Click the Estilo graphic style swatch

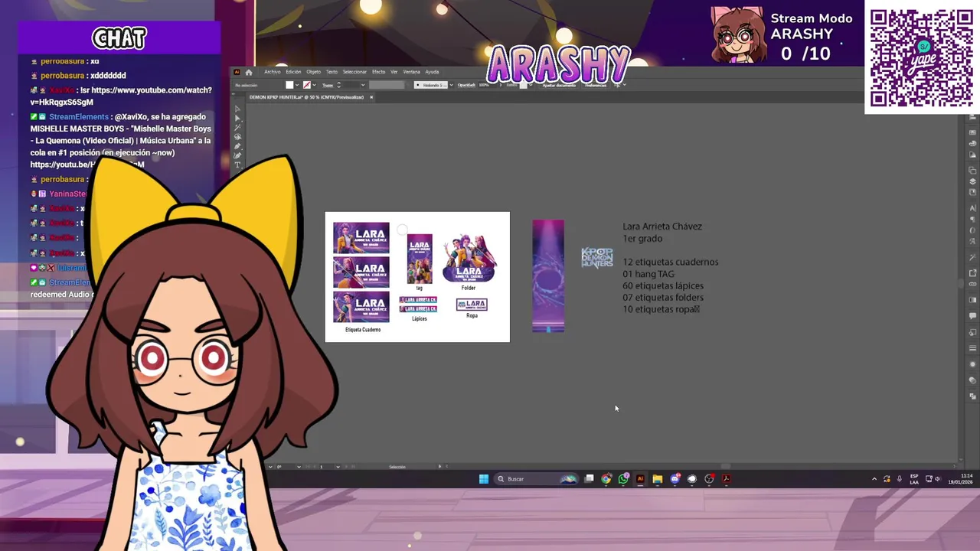click(524, 85)
